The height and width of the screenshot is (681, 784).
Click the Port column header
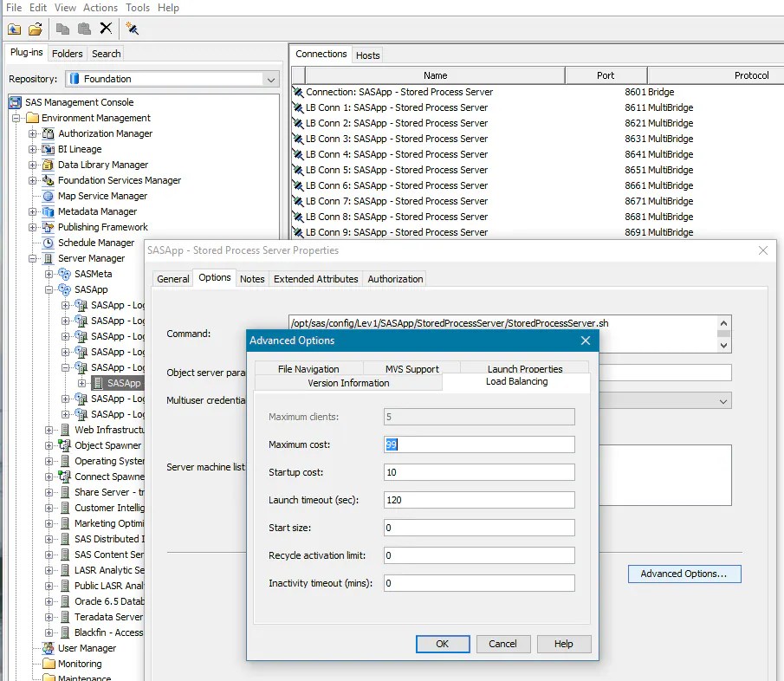point(606,75)
